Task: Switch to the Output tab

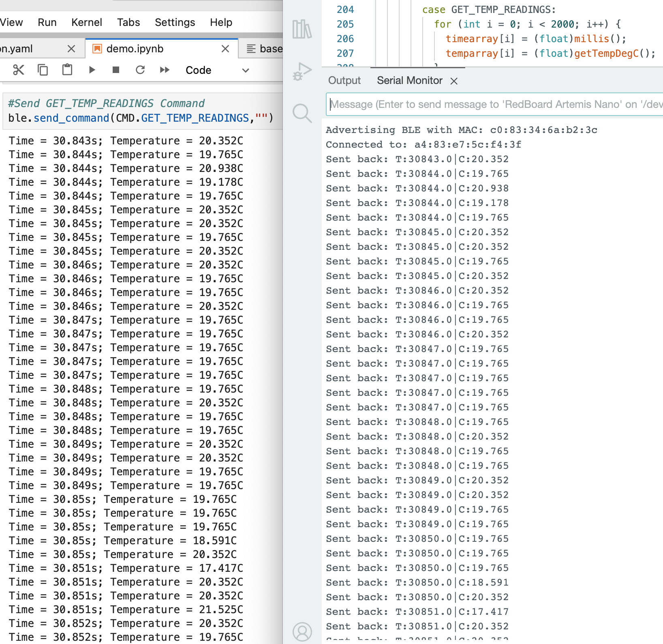Action: click(344, 81)
